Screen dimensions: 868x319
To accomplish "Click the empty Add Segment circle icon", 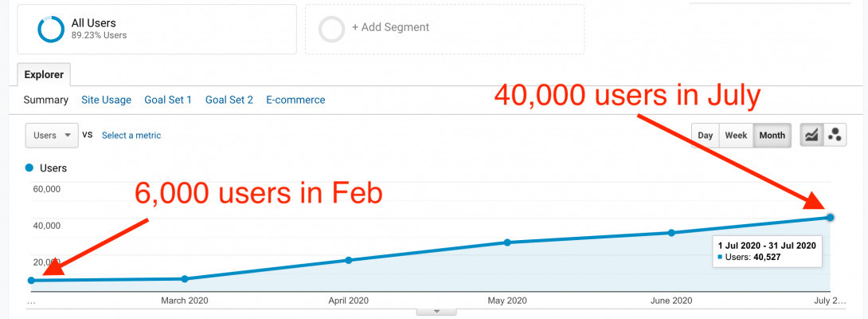I will tap(331, 29).
